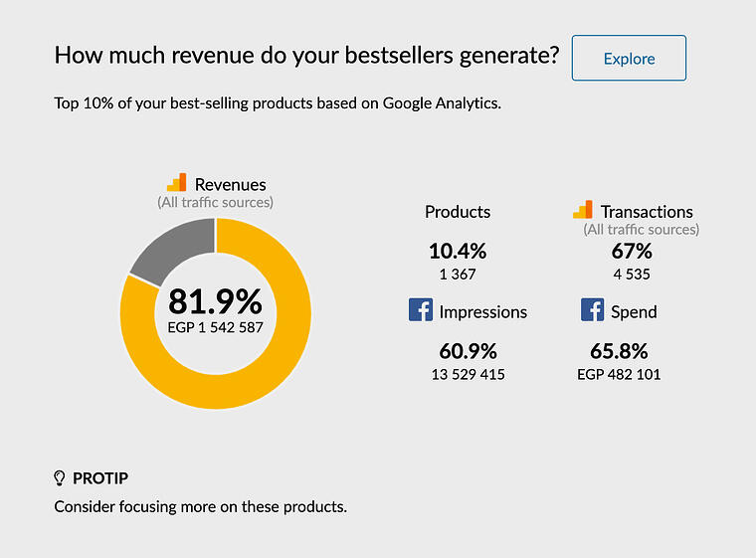
Task: Click the PROTIP lightbulb icon
Action: point(60,478)
